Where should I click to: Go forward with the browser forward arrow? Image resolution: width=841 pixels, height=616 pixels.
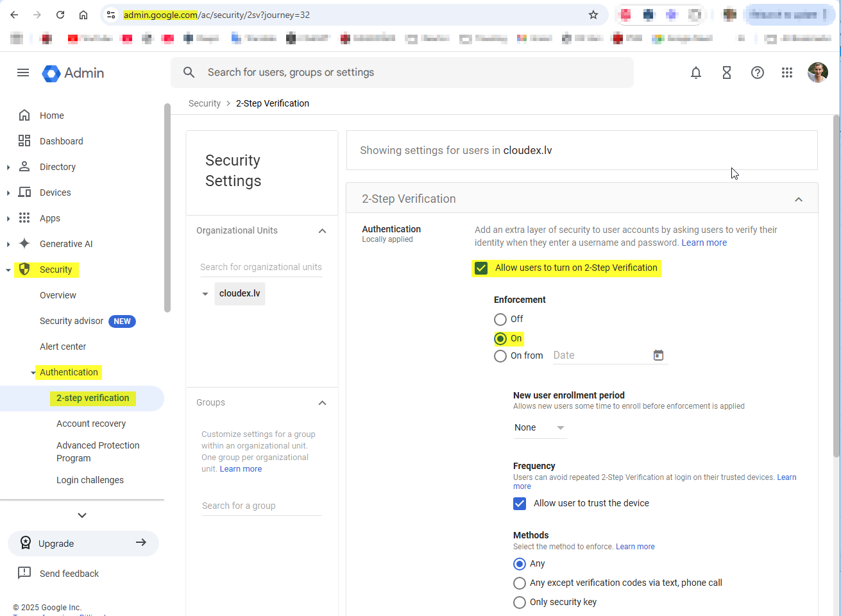[37, 15]
